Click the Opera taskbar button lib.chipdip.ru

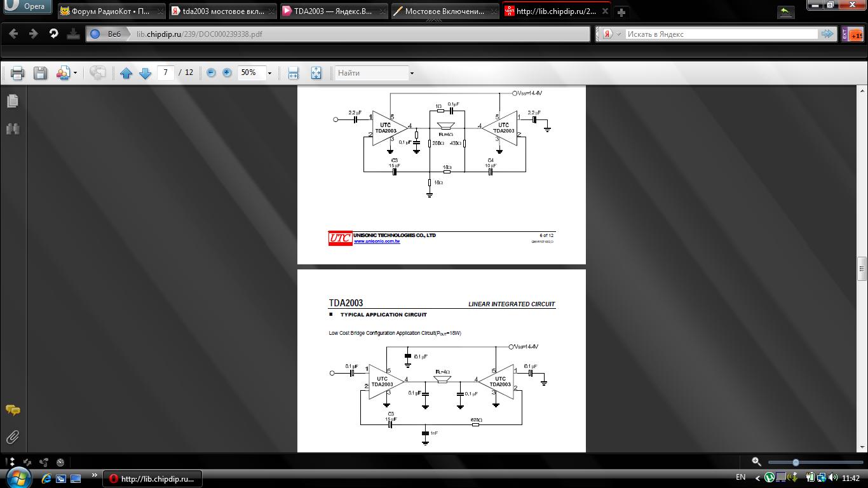(153, 478)
